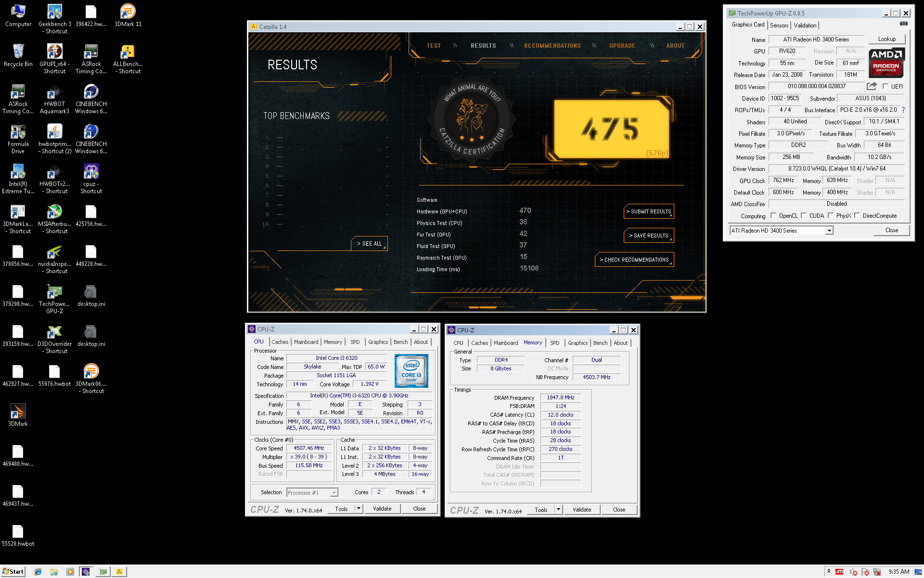Launch MSIAfterburner shortcut
The height and width of the screenshot is (578, 924).
(54, 218)
